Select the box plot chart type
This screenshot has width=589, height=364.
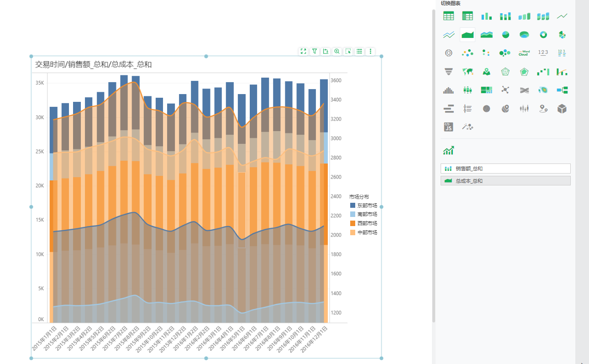(x=468, y=90)
